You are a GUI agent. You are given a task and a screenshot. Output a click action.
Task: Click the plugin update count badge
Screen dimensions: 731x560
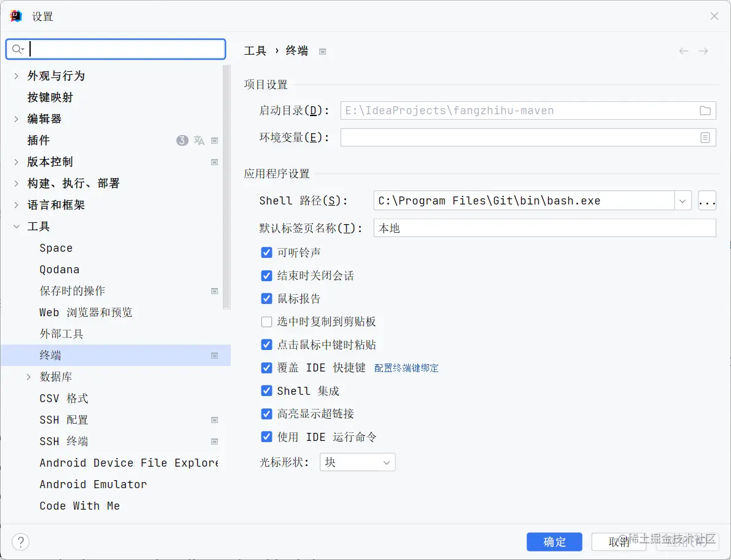point(182,141)
